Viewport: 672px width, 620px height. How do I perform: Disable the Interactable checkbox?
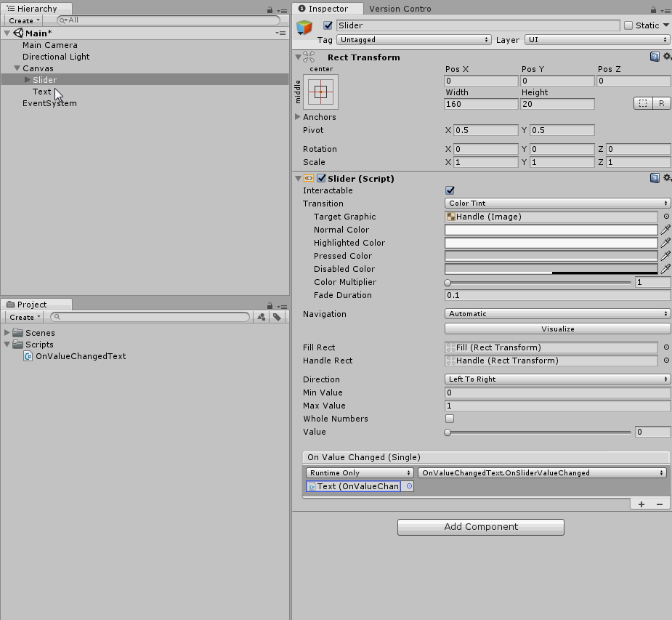450,190
